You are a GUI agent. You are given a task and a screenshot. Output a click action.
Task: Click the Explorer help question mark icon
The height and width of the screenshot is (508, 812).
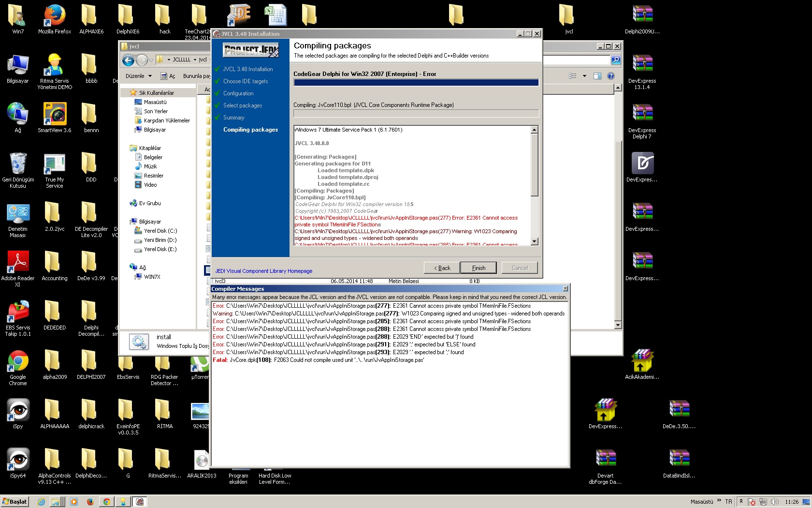tap(610, 76)
